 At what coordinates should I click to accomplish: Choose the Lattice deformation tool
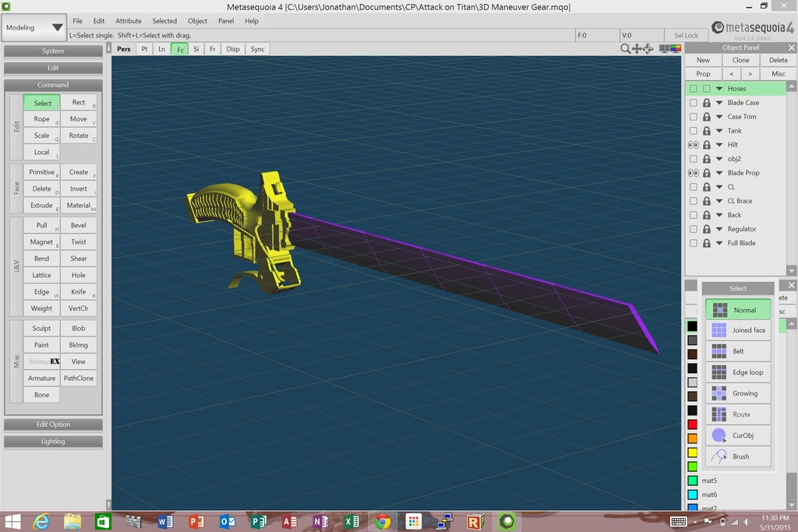click(41, 275)
